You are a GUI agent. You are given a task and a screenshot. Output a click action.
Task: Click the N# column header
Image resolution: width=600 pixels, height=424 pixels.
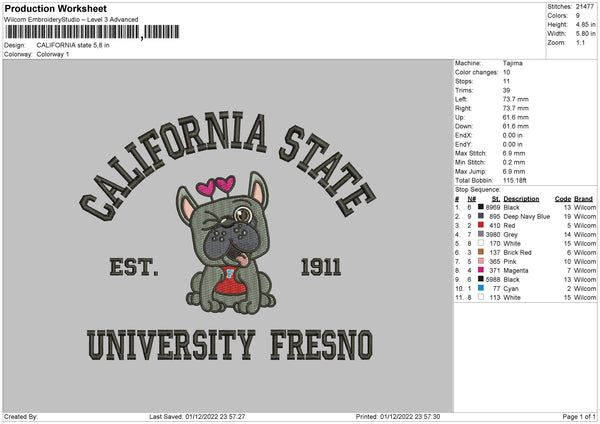point(471,199)
